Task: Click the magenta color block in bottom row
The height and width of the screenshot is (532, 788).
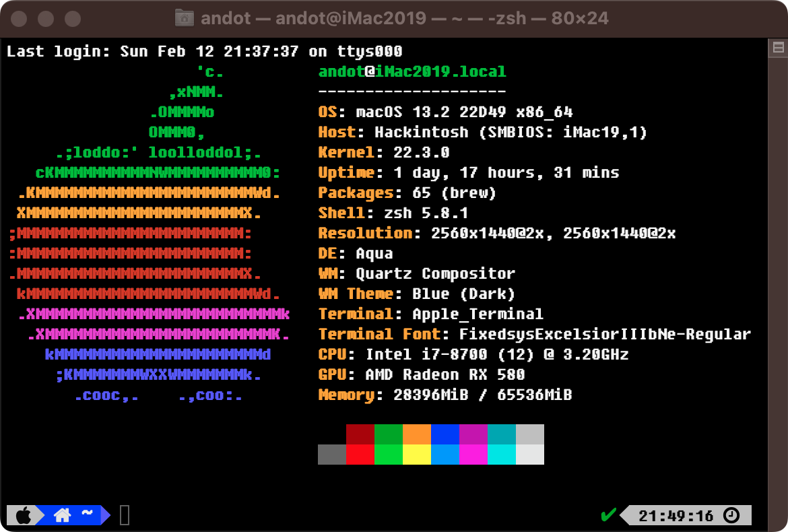Action: tap(473, 455)
